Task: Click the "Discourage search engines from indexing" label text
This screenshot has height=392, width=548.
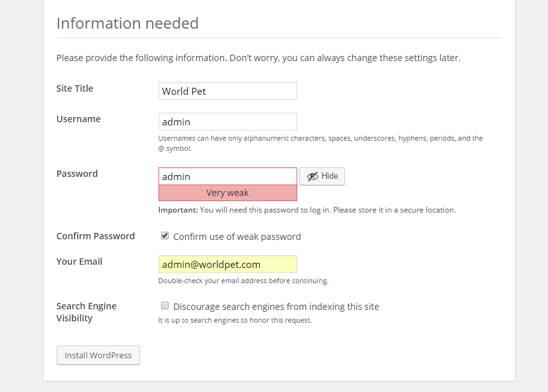Action: click(x=276, y=307)
